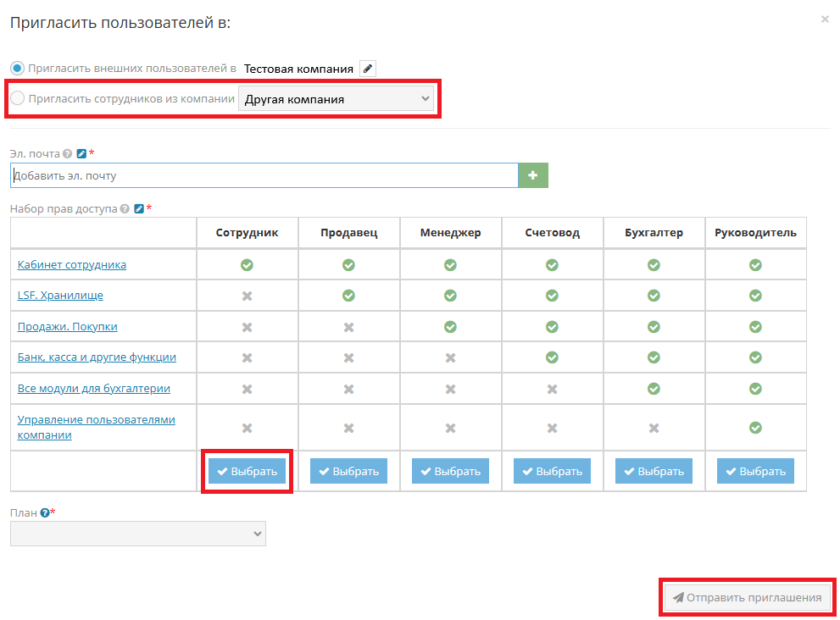Select the Пригласить сотрудников из компании option
The height and width of the screenshot is (620, 840).
[x=17, y=97]
